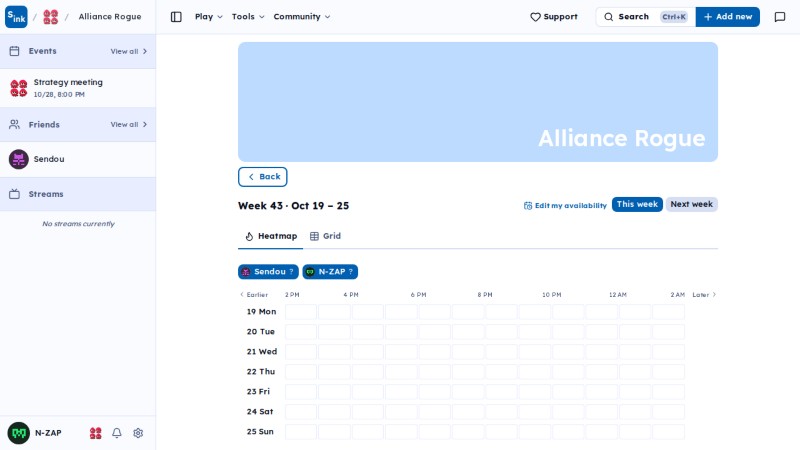Select This week
Viewport: 800px width, 450px height.
(x=637, y=205)
